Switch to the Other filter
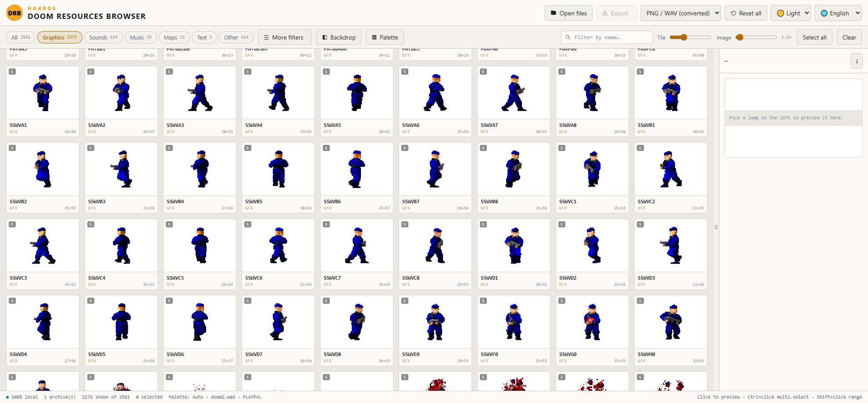Screen dimensions: 868x403 pos(236,37)
